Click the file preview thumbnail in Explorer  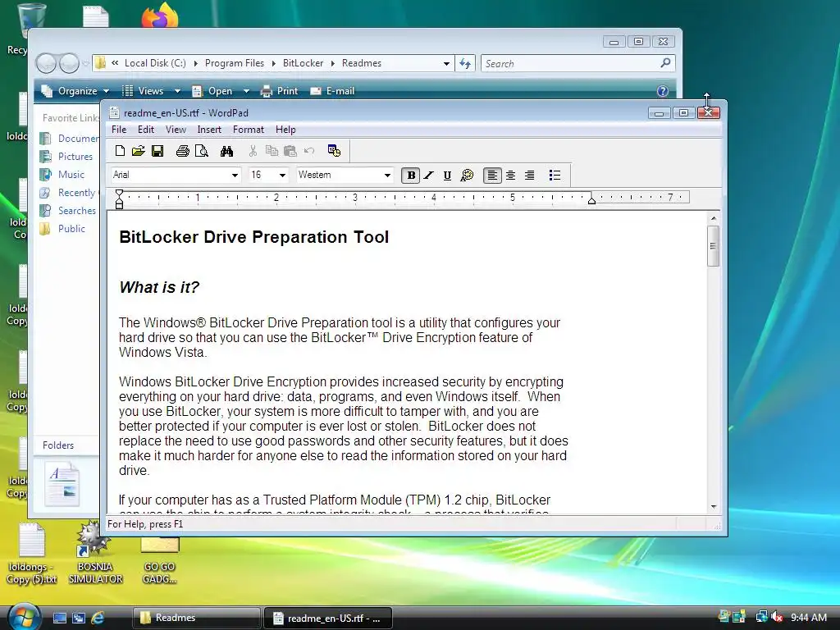63,484
